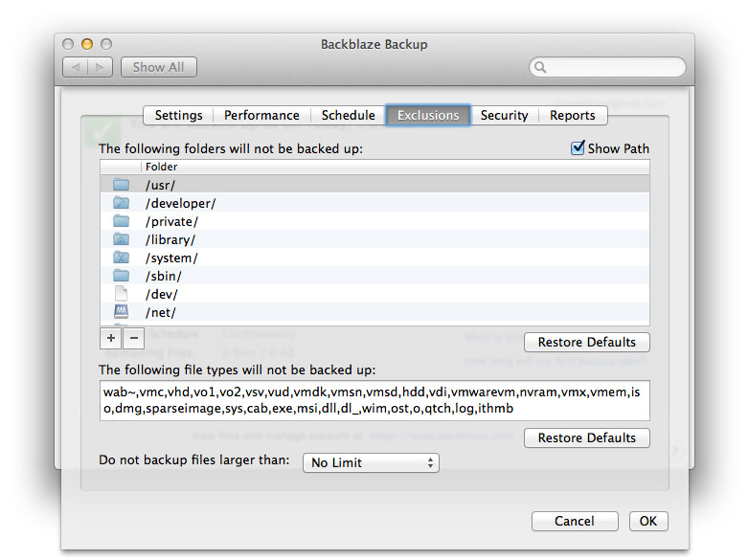Click the Show All button
Image resolution: width=749 pixels, height=560 pixels.
tap(159, 67)
